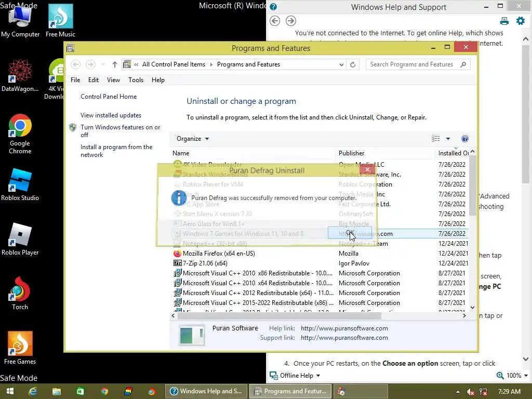Click the Mozilla Firefox program icon
This screenshot has height=399, width=532.
[177, 254]
